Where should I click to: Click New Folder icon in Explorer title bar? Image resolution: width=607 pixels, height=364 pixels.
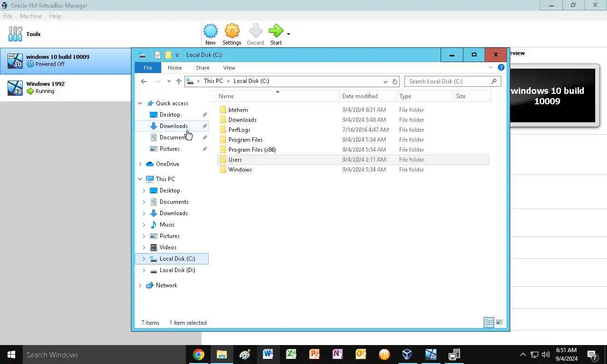click(168, 55)
